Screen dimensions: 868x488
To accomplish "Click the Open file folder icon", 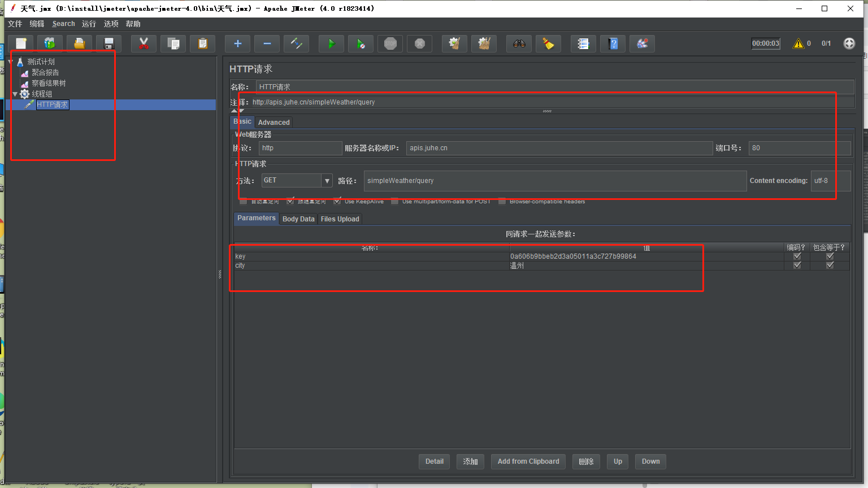I will [x=80, y=43].
